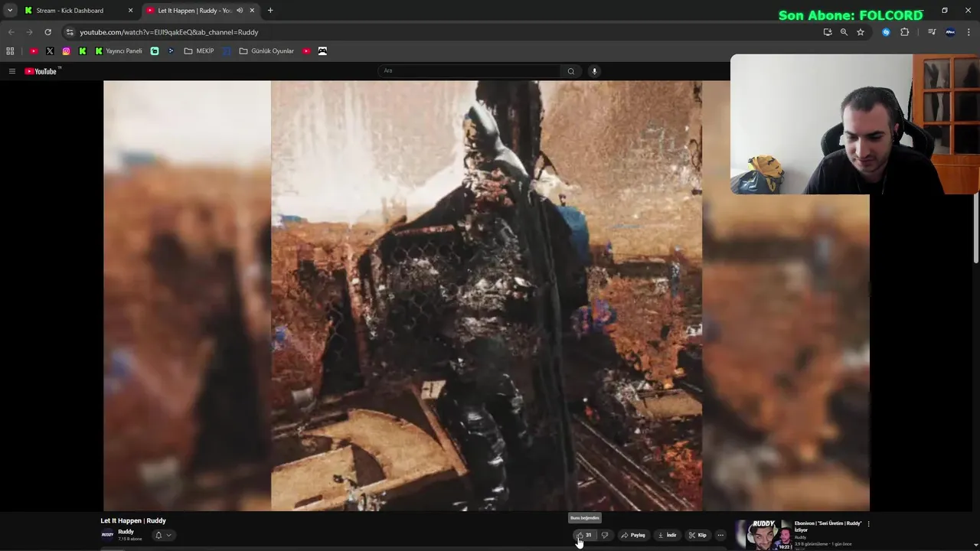980x551 pixels.
Task: Close the Let It Happen tab
Action: click(x=252, y=11)
